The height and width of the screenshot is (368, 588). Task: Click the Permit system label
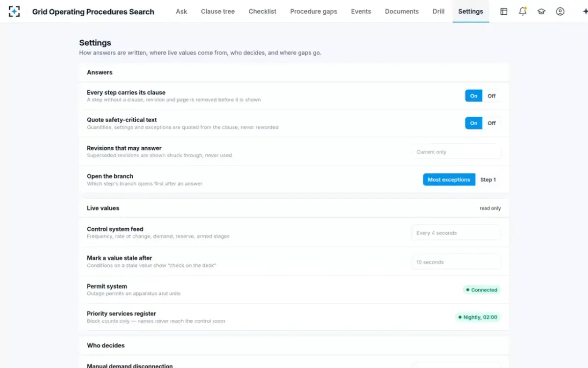(107, 286)
